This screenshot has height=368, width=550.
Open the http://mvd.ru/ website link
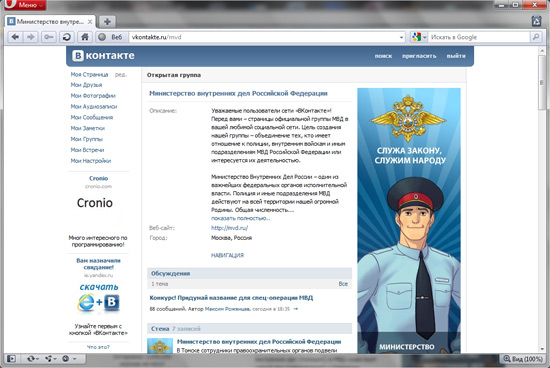[x=229, y=228]
